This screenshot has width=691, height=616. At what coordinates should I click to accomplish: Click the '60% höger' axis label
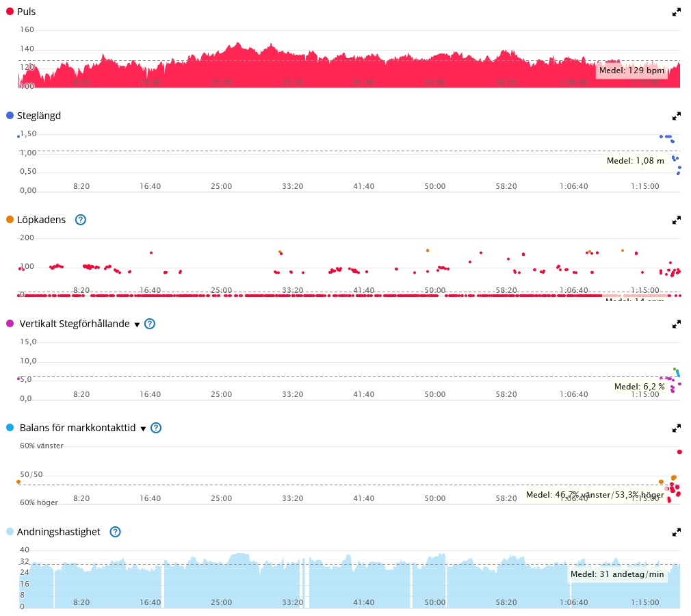point(39,502)
